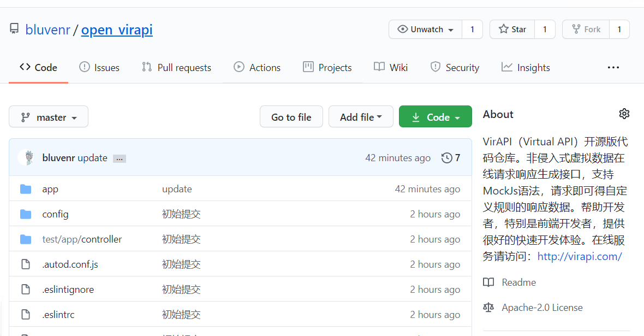
Task: Click the Security tab shield icon
Action: pyautogui.click(x=436, y=67)
